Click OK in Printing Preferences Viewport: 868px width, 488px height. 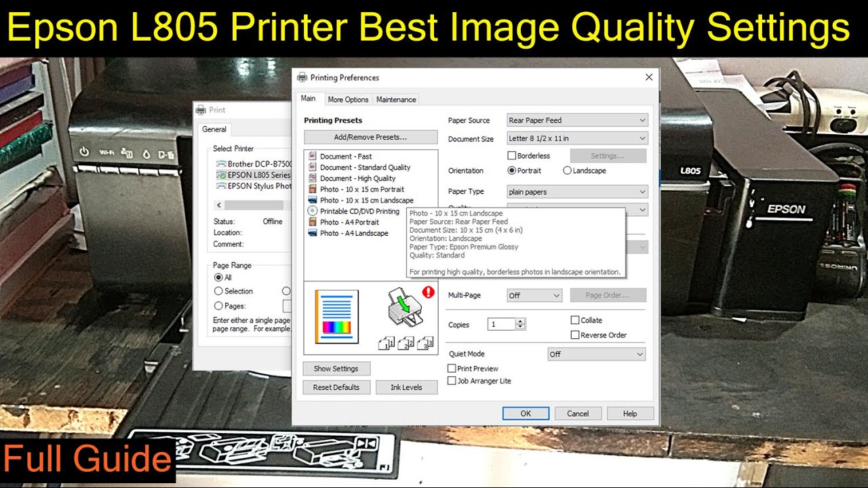[x=526, y=413]
